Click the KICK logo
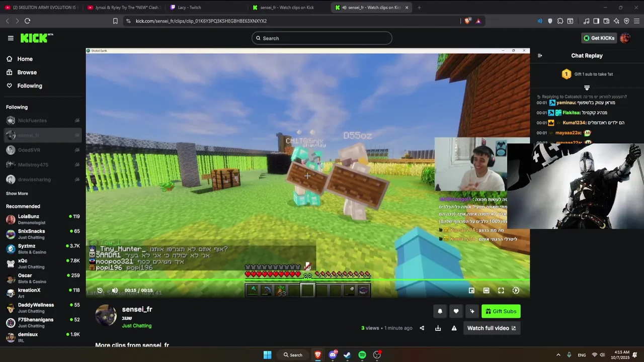The height and width of the screenshot is (362, 644). click(36, 38)
